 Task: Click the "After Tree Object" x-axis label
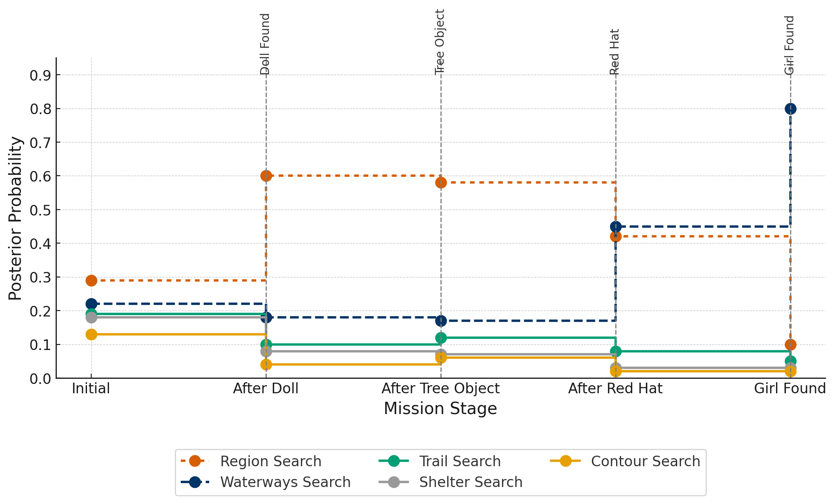441,388
